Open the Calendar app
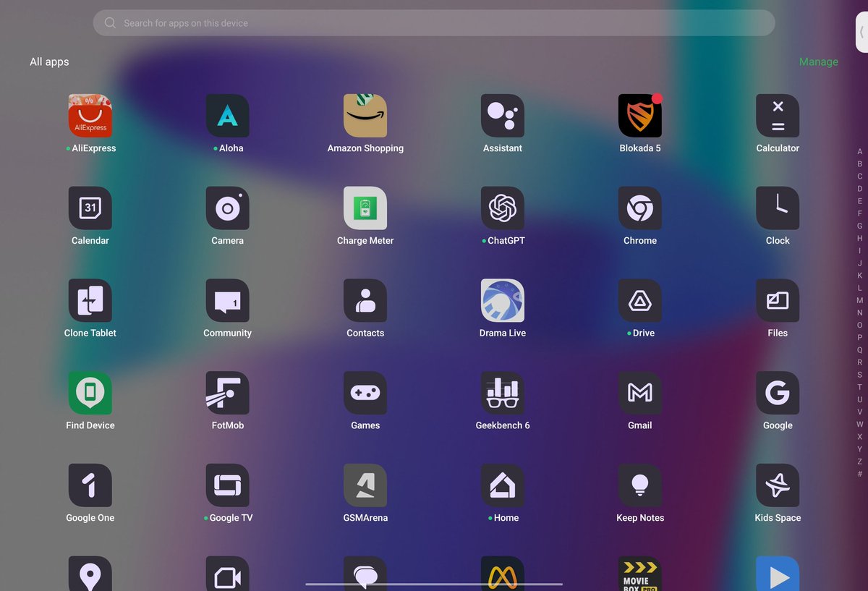Image resolution: width=868 pixels, height=591 pixels. [90, 208]
